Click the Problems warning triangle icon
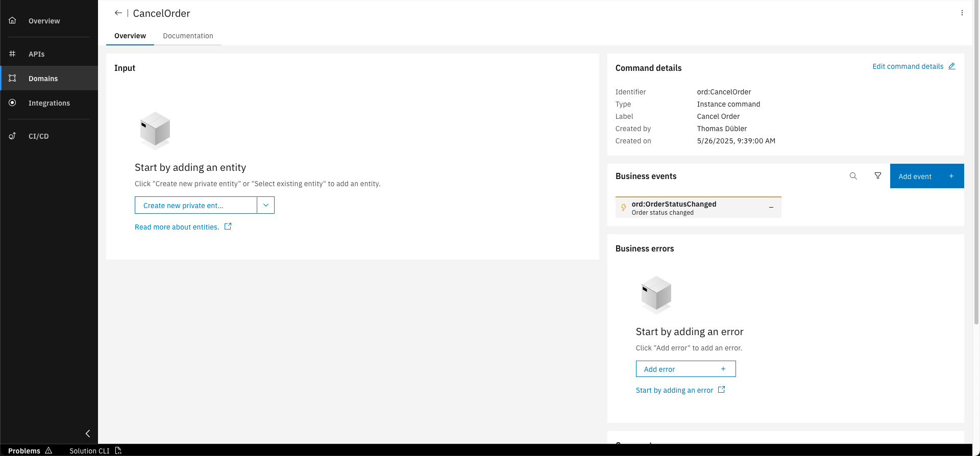The image size is (980, 456). pyautogui.click(x=48, y=450)
